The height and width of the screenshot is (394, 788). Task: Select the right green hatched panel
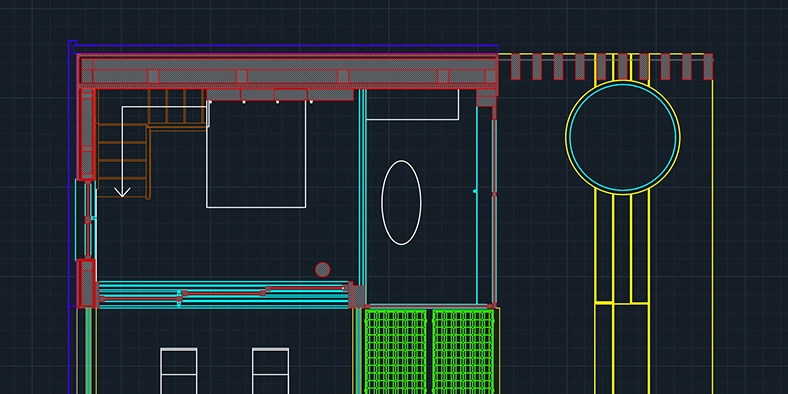[x=463, y=352]
